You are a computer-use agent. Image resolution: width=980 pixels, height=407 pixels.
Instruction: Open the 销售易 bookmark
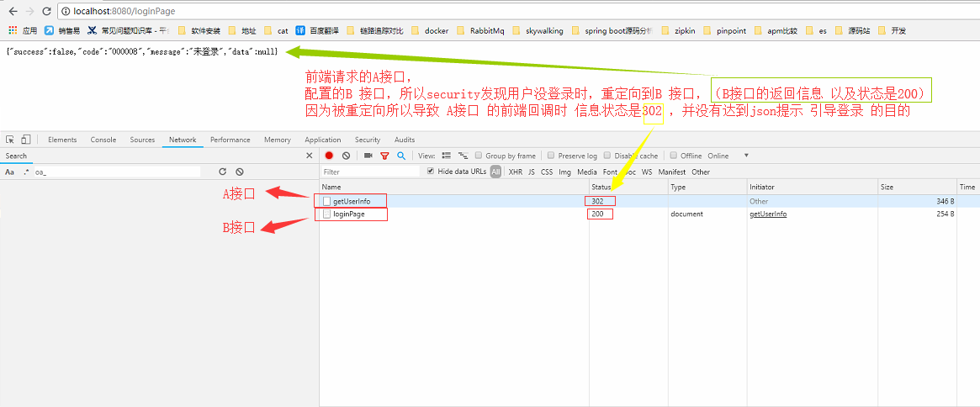click(62, 30)
